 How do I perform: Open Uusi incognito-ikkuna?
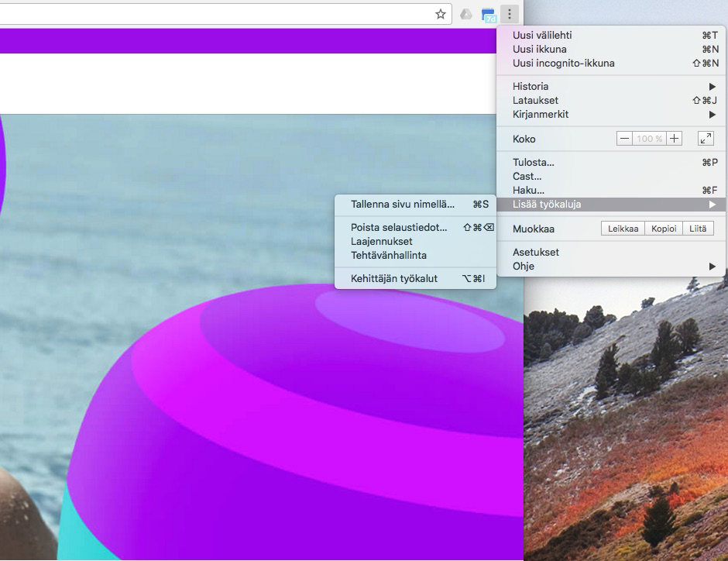pos(611,64)
